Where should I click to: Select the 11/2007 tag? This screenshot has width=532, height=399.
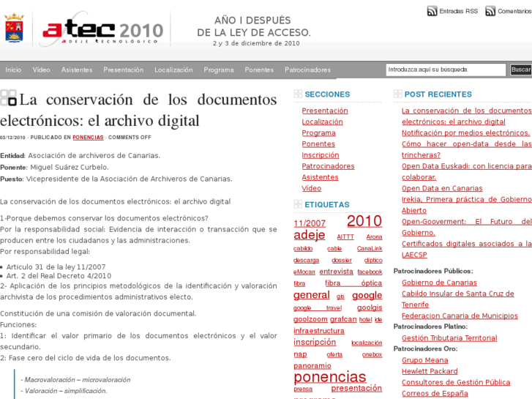tap(310, 223)
